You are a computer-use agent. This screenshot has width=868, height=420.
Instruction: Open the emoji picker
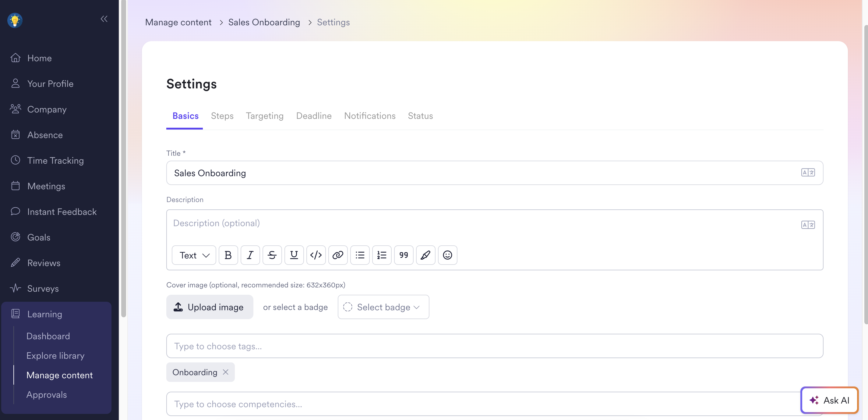click(x=447, y=255)
